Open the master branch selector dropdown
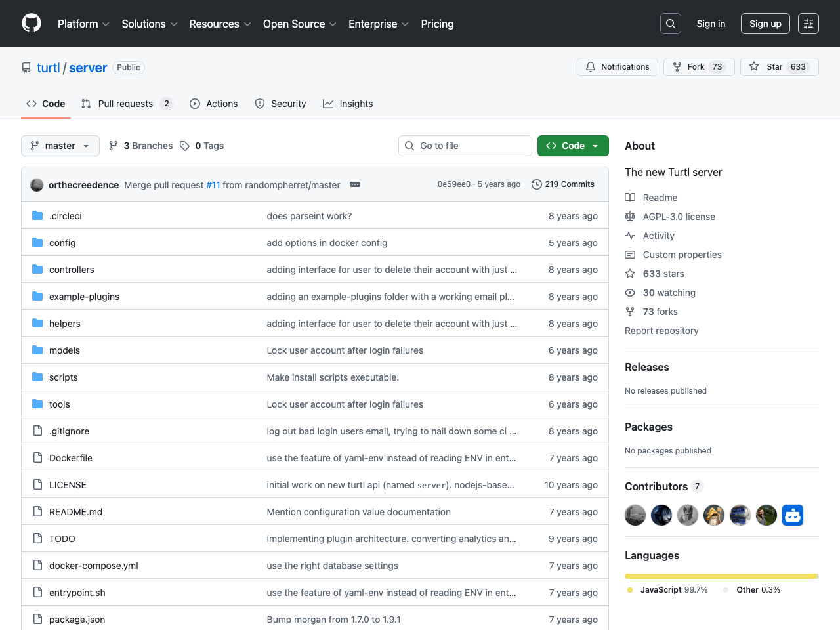The width and height of the screenshot is (840, 630). [60, 146]
